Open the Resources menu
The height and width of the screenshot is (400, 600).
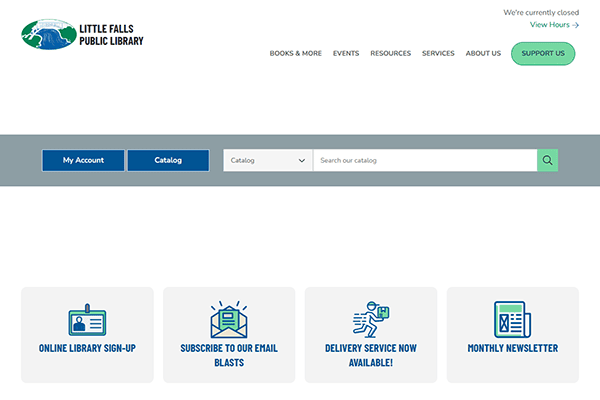click(x=390, y=53)
